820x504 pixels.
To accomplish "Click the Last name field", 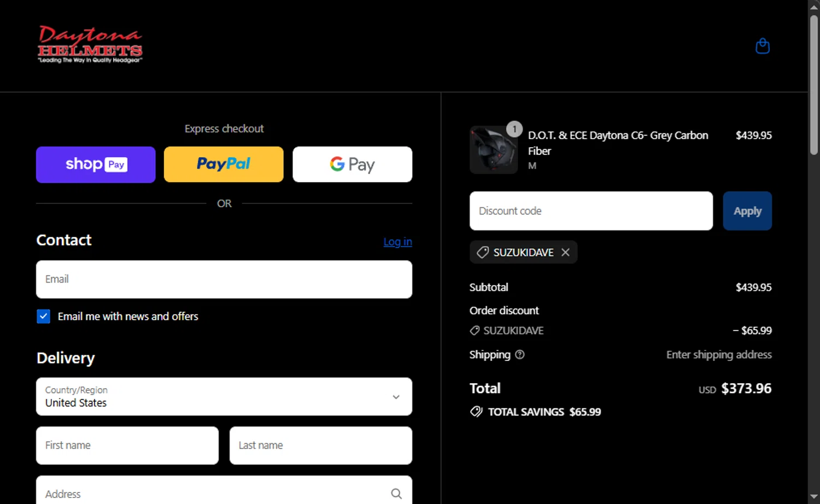I will pos(321,446).
